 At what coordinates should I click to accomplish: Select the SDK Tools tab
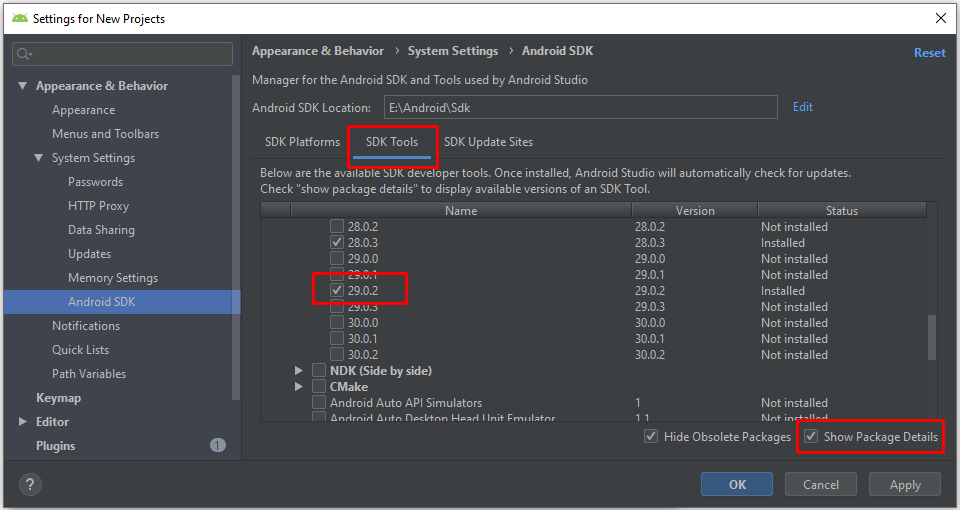click(x=392, y=142)
